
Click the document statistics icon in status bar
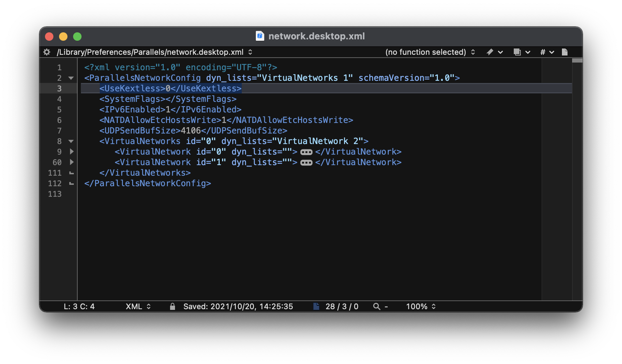pos(316,306)
